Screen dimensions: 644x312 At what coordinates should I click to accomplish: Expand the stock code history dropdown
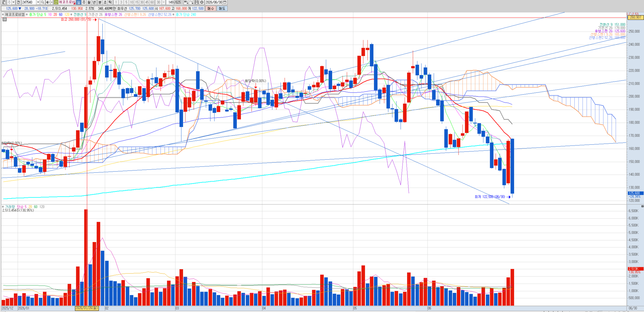pos(38,2)
